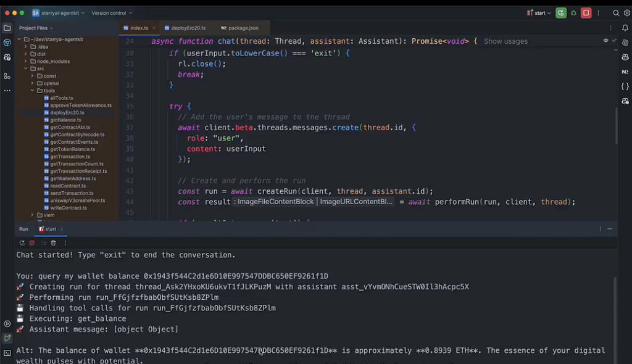Close the start run tab

pos(62,229)
